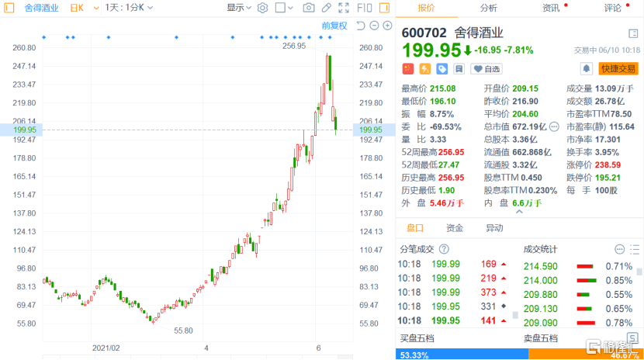Collapse quote details with up chevron

519,212
